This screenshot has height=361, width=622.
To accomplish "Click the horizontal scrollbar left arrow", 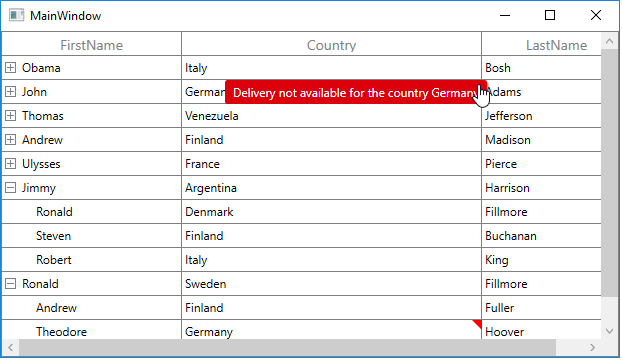I will tap(11, 348).
